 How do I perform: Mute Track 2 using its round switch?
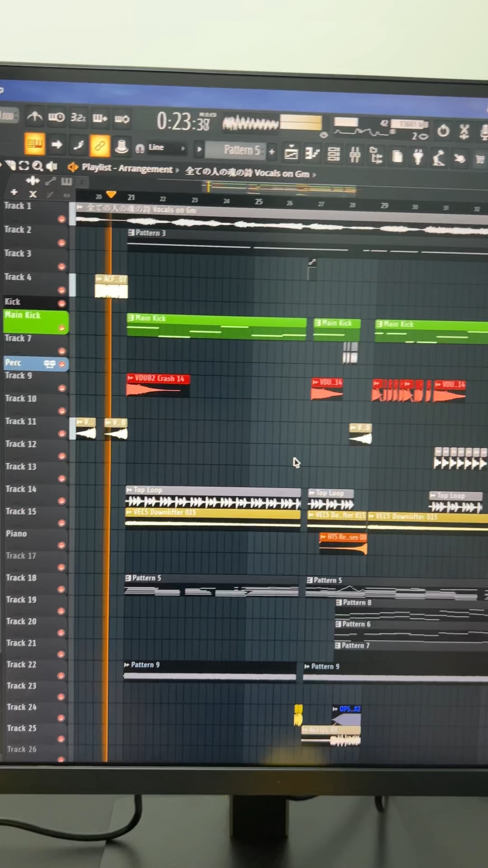tap(61, 243)
